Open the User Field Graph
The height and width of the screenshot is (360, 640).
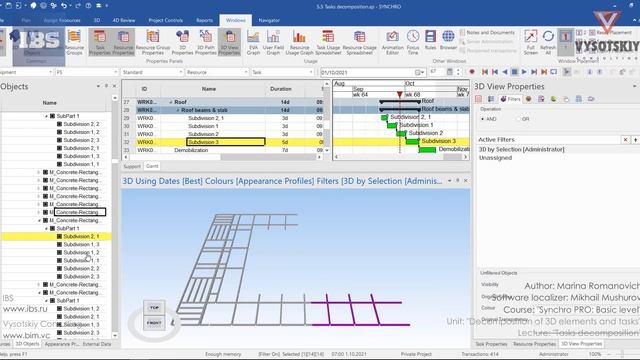pyautogui.click(x=273, y=42)
